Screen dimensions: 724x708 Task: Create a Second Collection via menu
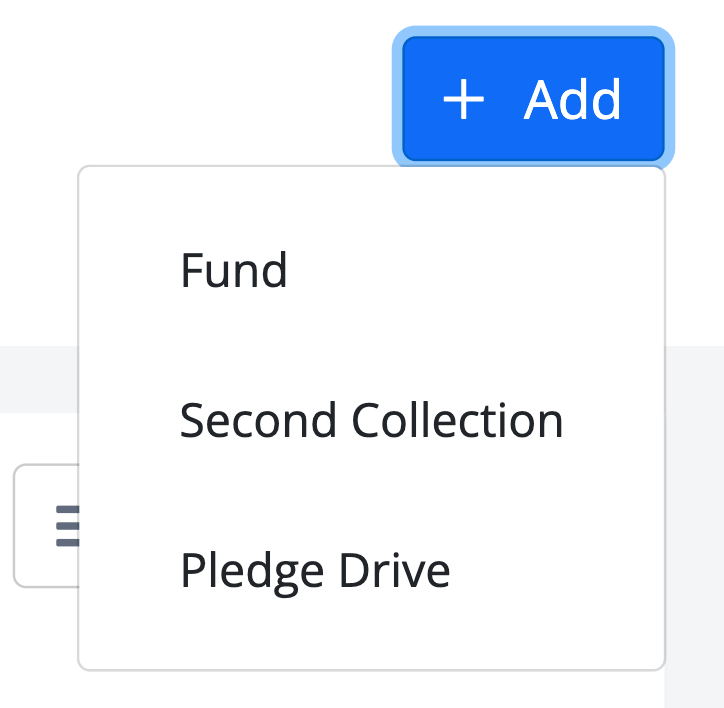coord(372,420)
